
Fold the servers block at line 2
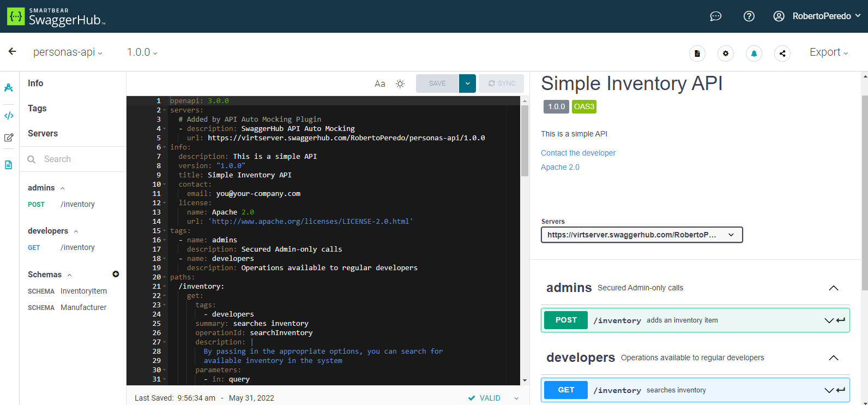[165, 110]
